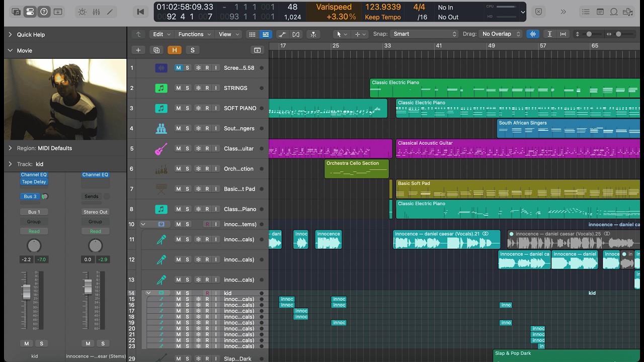Toggle input monitoring on Orchestra Cello track
This screenshot has width=644, height=362.
click(x=216, y=169)
